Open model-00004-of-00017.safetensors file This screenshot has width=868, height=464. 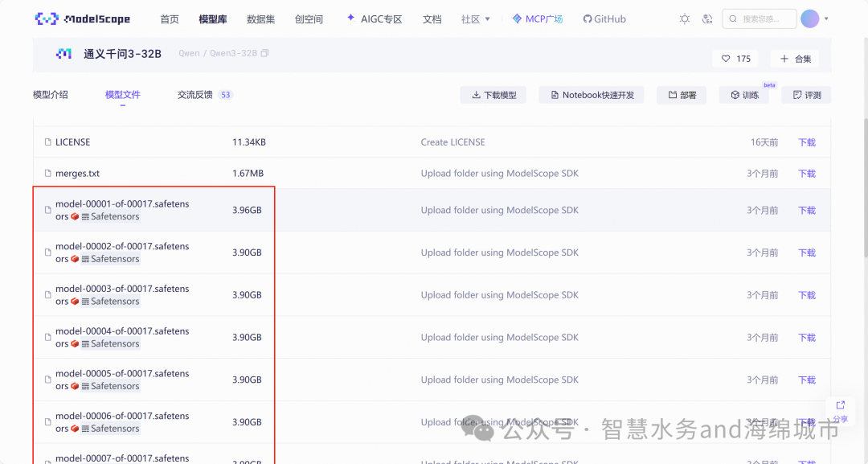click(122, 331)
